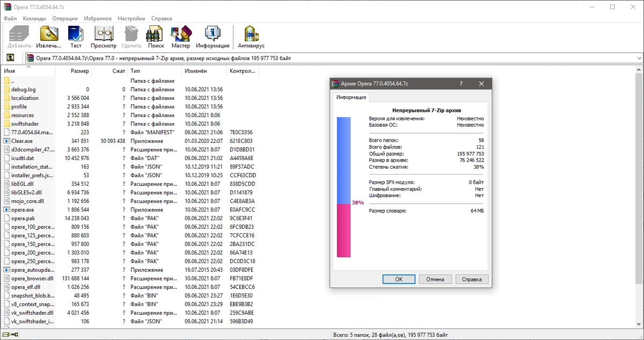Select the 77.0.4054.64.ma... file name
Screen dimensions: 644x340
[x=33, y=132]
